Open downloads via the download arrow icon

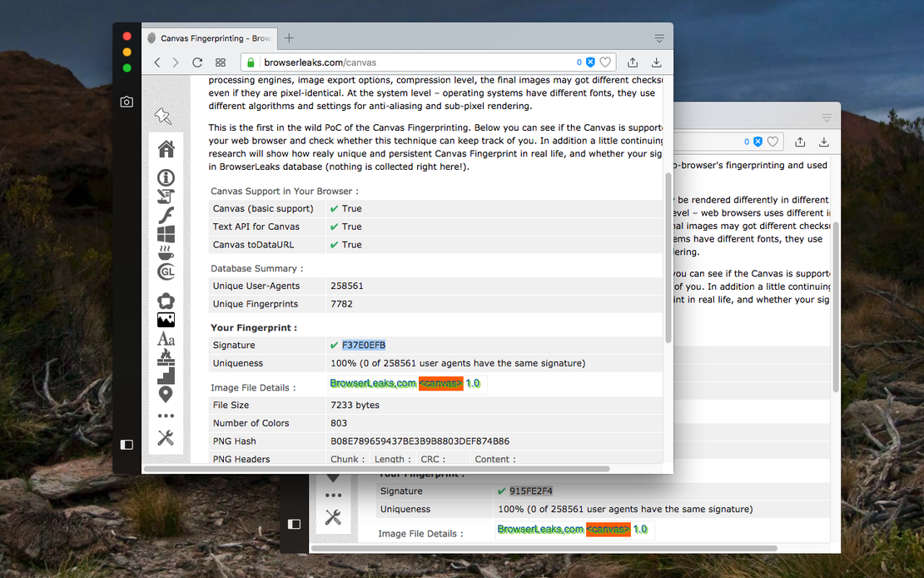pos(657,62)
